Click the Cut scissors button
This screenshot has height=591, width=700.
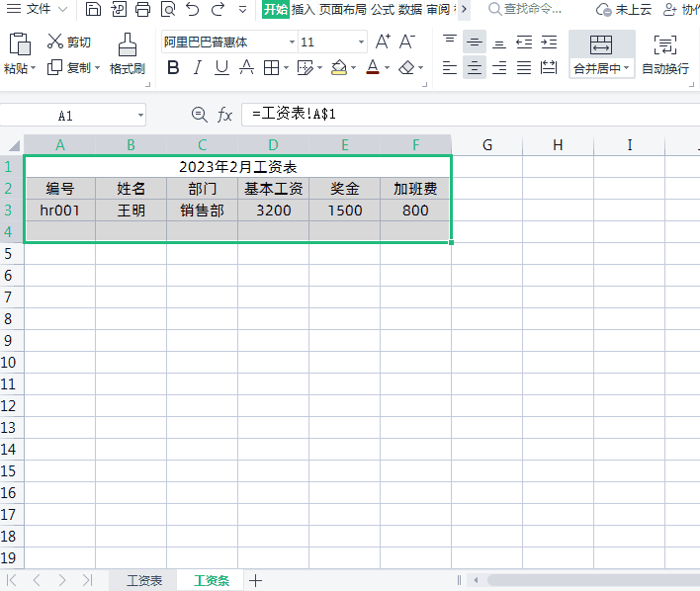[69, 42]
